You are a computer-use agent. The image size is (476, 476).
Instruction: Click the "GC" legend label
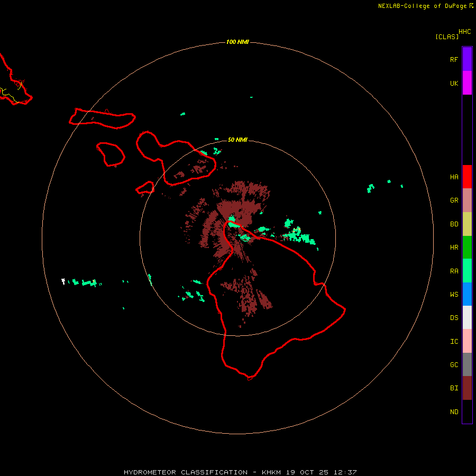[x=454, y=364]
